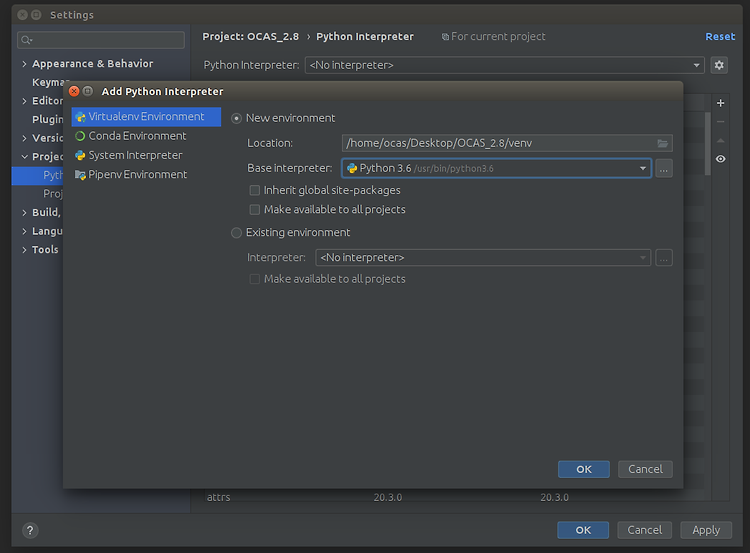
Task: Select Project Structure item in Settings tree
Action: tap(53, 194)
